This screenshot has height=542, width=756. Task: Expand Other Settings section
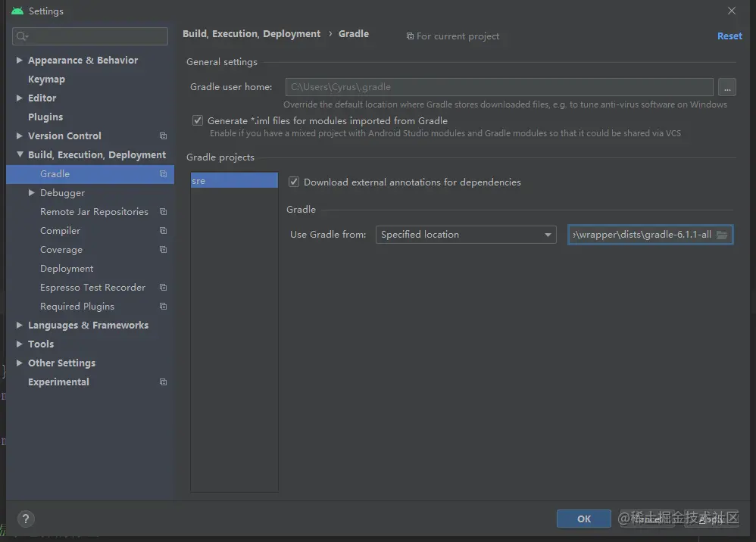click(x=19, y=363)
